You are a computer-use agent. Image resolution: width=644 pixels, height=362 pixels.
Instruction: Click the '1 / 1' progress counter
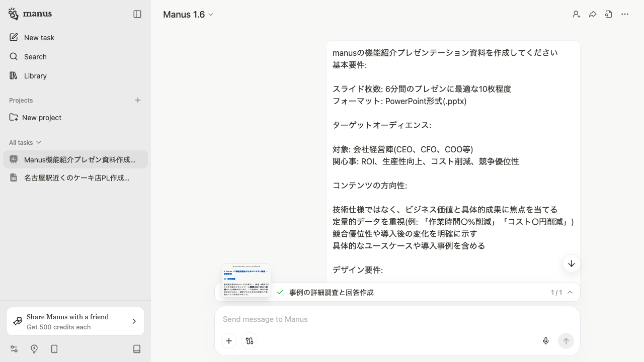556,292
